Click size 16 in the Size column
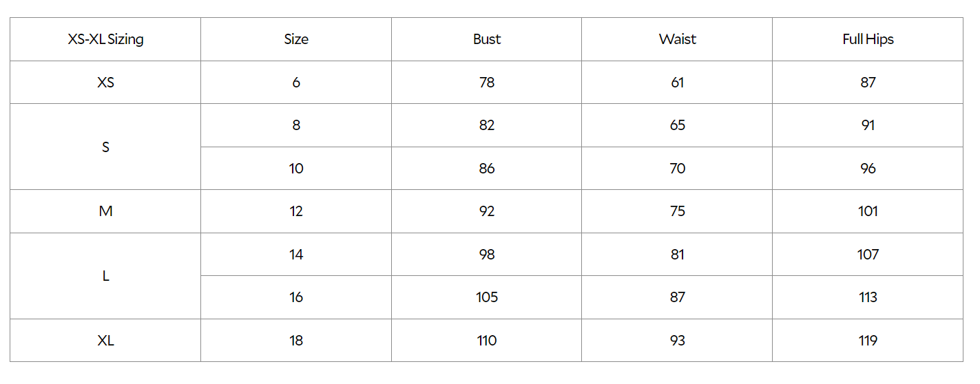Image resolution: width=980 pixels, height=384 pixels. coord(296,297)
